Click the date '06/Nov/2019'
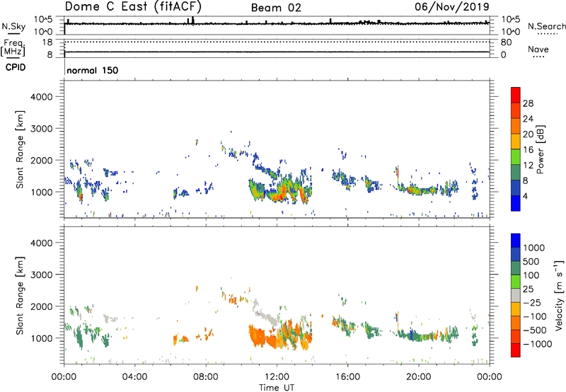The width and height of the screenshot is (566, 392). click(451, 6)
